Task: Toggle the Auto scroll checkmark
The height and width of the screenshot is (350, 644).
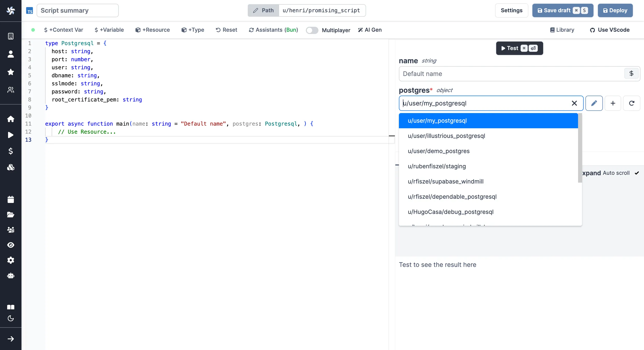Action: click(637, 173)
